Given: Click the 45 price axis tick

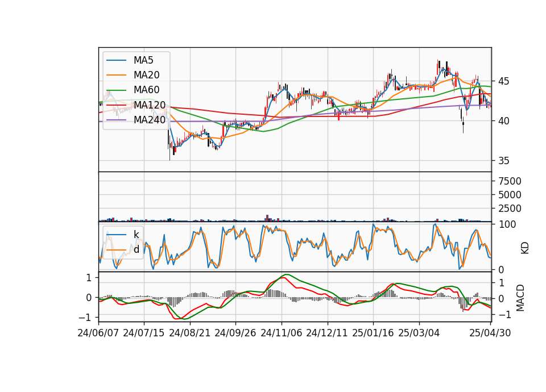Looking at the screenshot, I should (503, 81).
